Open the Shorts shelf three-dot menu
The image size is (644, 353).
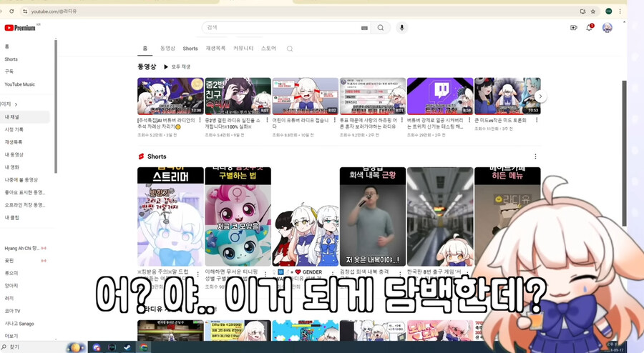point(535,156)
